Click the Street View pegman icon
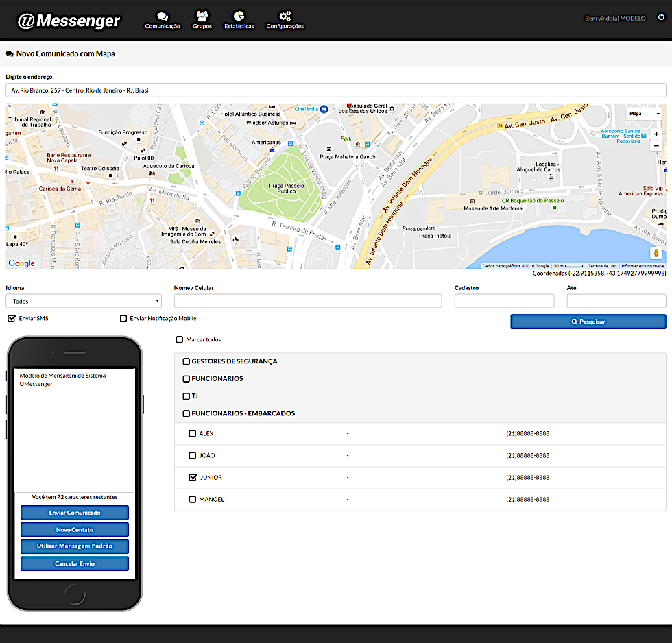This screenshot has width=672, height=643. [656, 253]
